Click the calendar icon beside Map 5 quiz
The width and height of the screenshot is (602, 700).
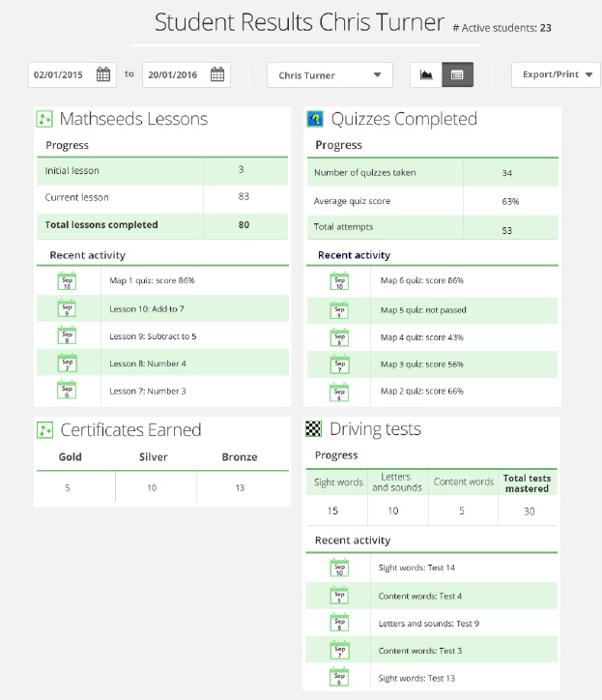click(339, 309)
